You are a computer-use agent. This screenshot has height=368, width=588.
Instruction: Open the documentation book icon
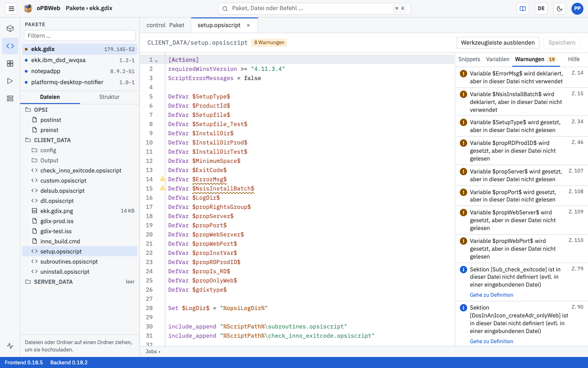522,8
